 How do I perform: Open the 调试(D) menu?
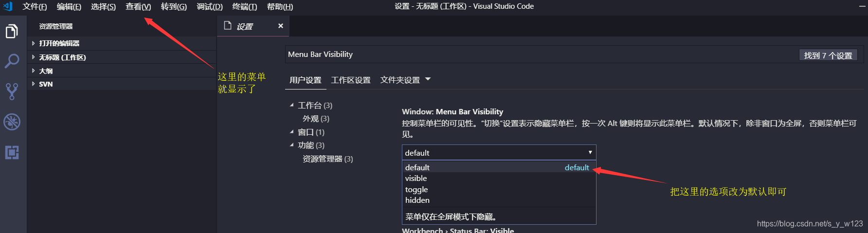point(210,7)
